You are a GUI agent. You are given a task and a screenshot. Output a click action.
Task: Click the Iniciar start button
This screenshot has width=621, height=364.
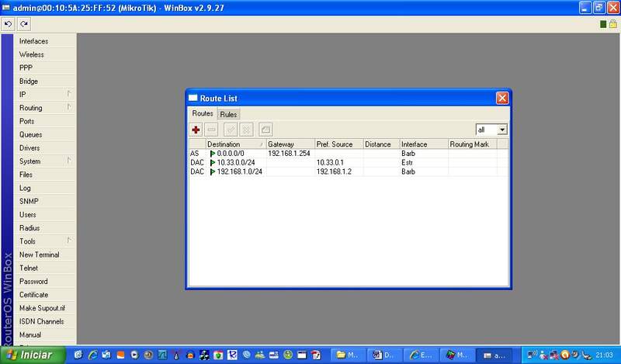31,355
